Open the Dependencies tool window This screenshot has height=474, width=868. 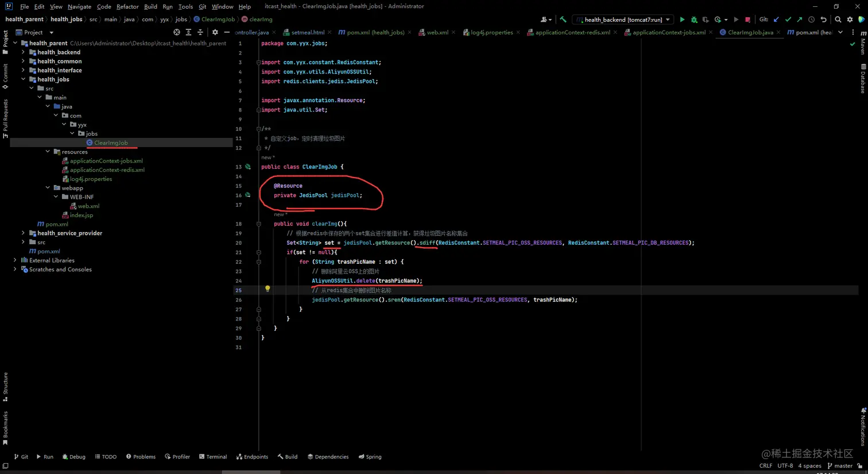pyautogui.click(x=328, y=457)
